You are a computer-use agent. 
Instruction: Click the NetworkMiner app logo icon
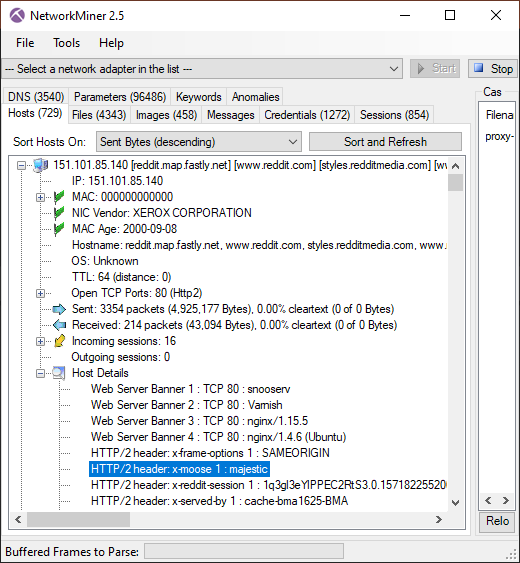(17, 15)
